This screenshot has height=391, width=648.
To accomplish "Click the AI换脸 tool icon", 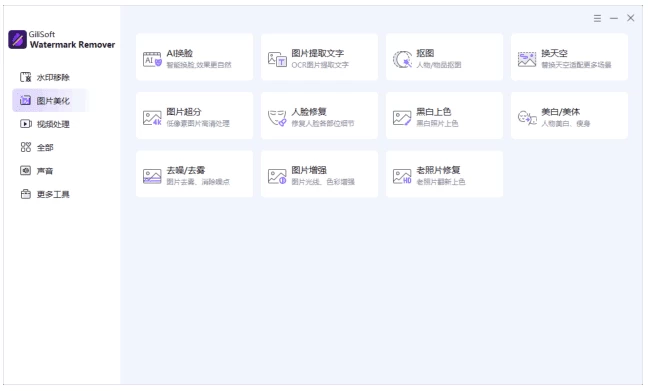I will [152, 59].
